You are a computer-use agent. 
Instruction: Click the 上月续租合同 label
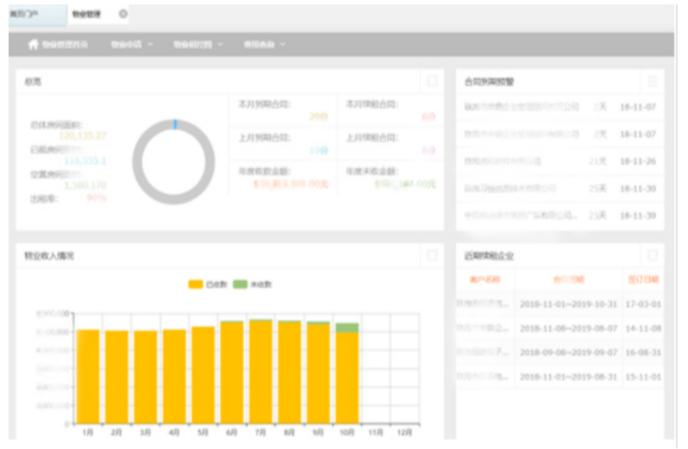pos(372,138)
